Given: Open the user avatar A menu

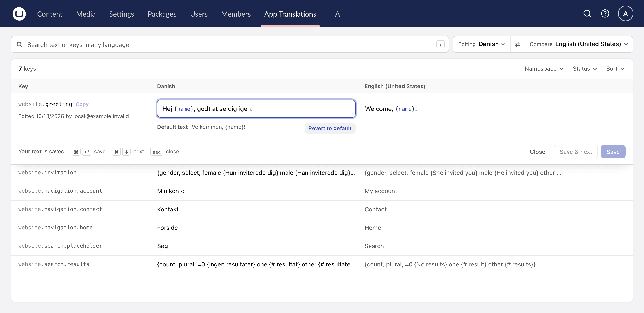Looking at the screenshot, I should [625, 13].
